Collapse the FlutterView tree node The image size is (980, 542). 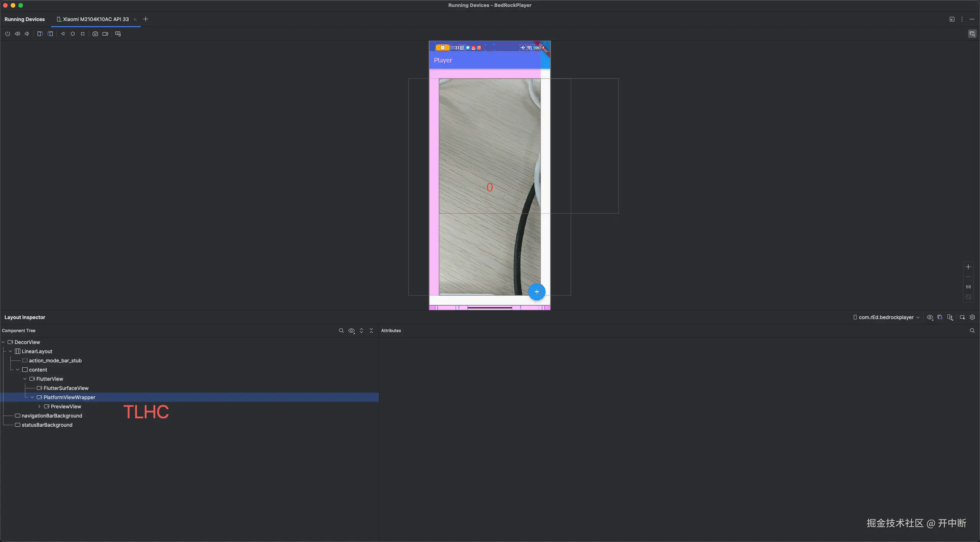tap(25, 379)
